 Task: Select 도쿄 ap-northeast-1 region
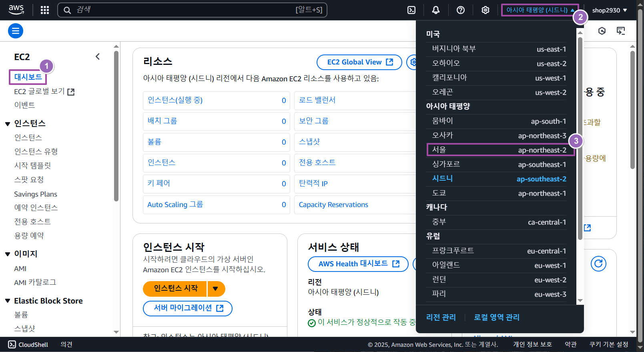(499, 193)
